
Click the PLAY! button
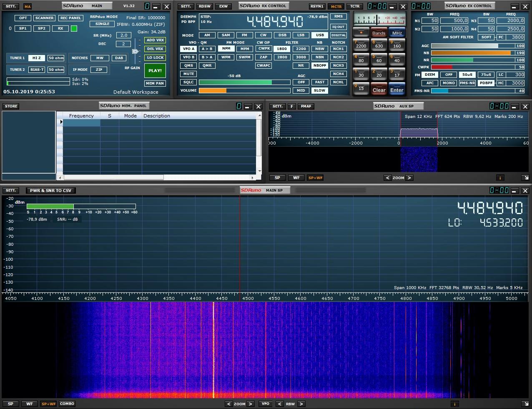[x=155, y=70]
